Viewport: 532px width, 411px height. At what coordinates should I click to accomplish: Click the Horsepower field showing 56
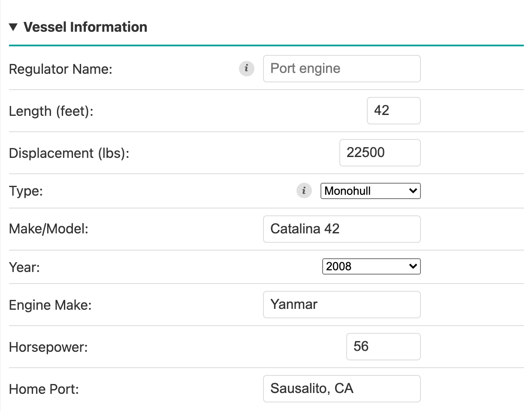point(384,347)
